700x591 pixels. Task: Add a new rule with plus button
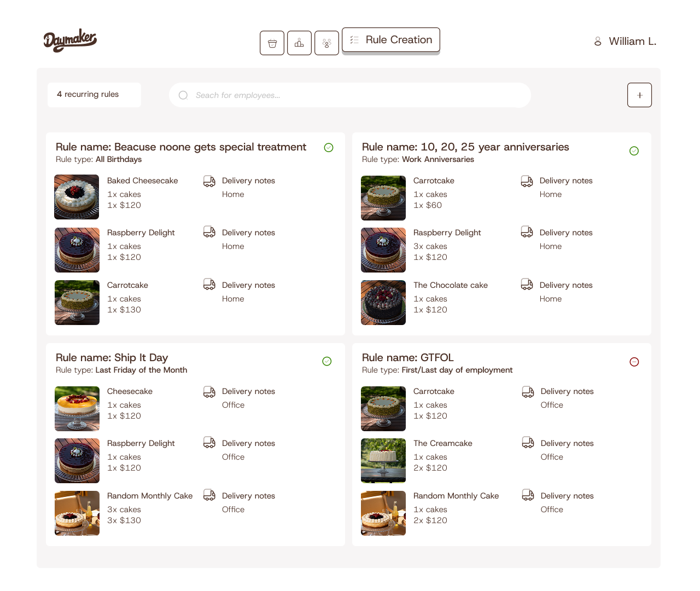(639, 95)
